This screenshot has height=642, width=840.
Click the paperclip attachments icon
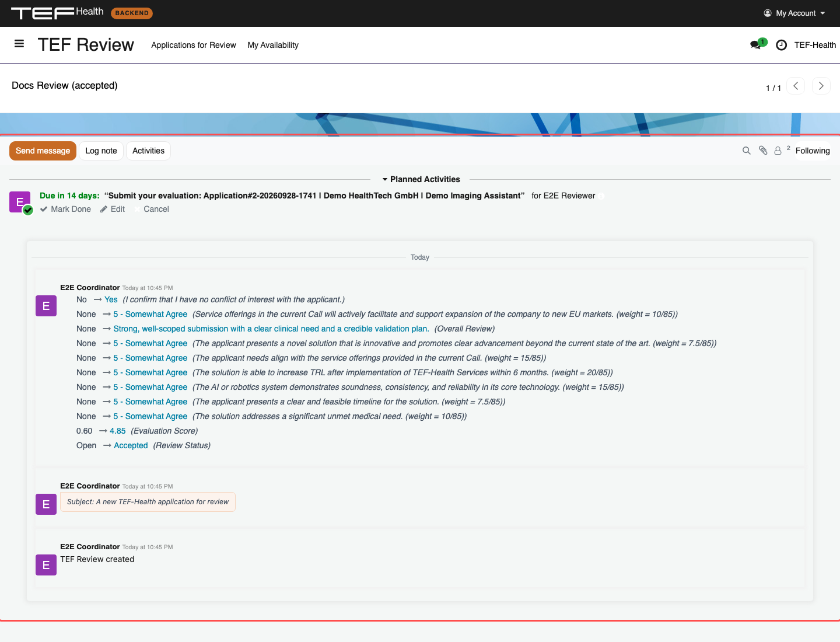763,151
